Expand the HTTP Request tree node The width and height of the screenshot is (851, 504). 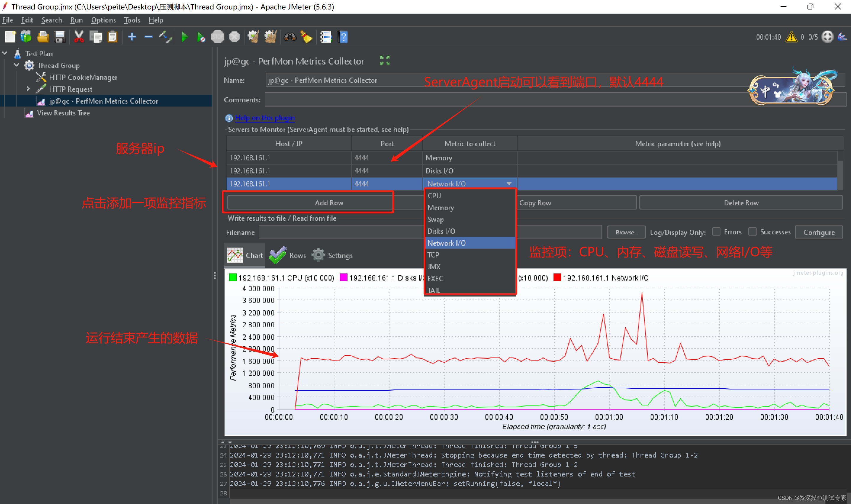tap(28, 89)
